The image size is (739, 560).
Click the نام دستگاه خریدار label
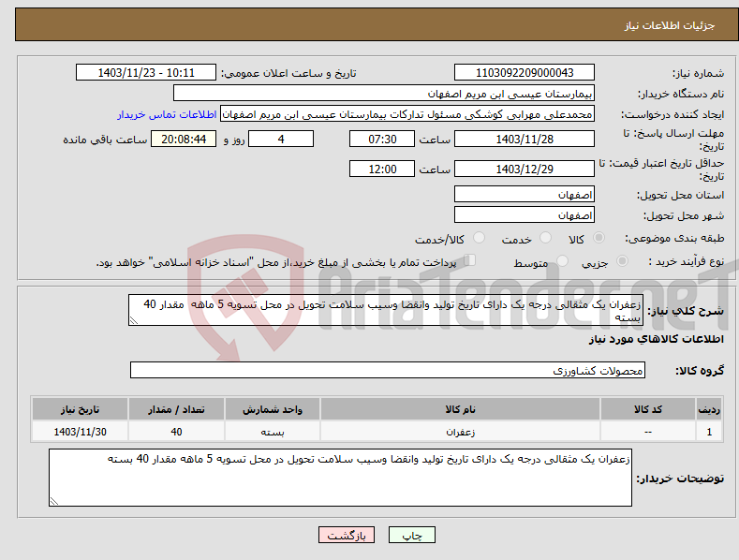(x=681, y=94)
